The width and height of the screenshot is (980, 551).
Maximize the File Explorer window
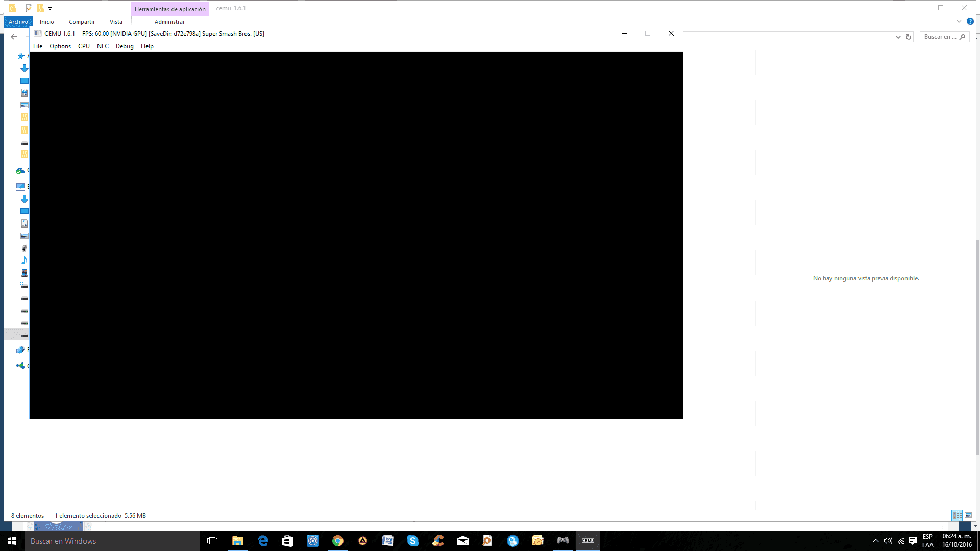[941, 8]
